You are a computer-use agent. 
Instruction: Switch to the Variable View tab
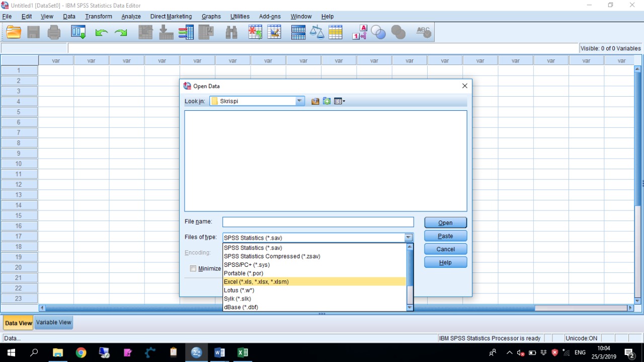point(53,322)
